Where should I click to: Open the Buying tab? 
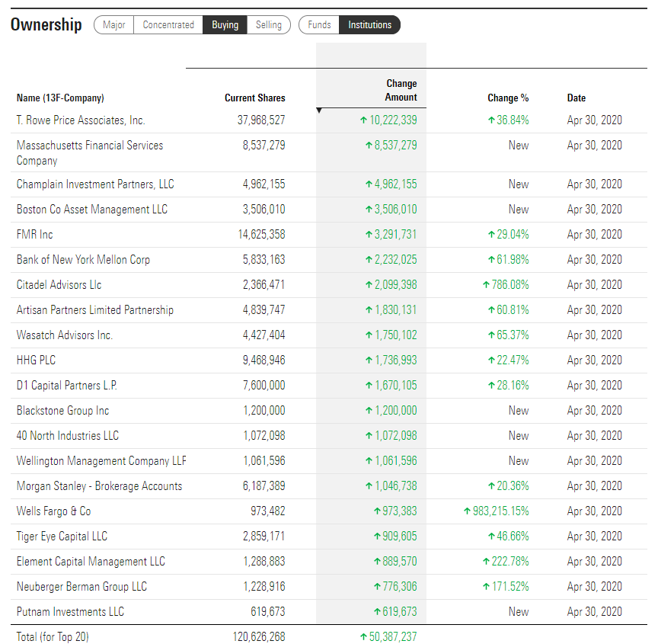(225, 24)
